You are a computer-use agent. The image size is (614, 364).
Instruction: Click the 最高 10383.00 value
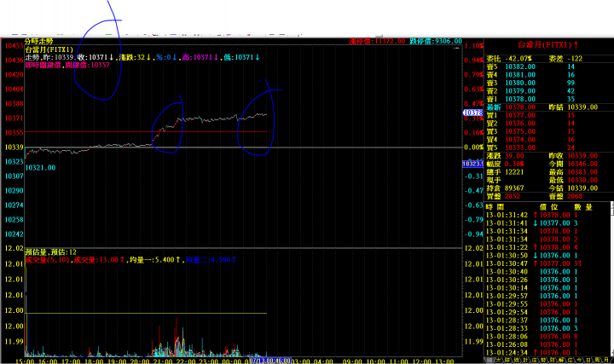coord(582,172)
